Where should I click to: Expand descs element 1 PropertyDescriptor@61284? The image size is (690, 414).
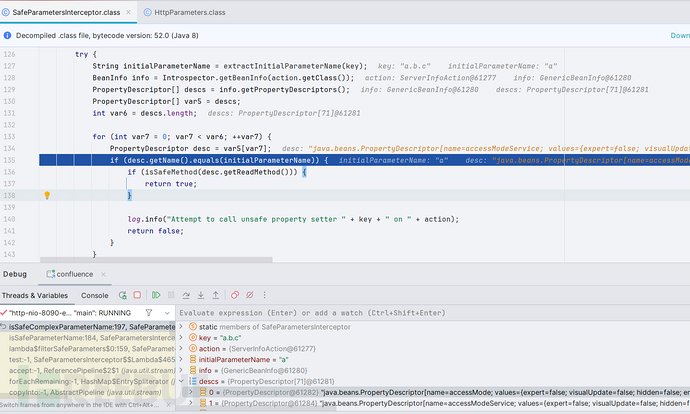(x=191, y=403)
